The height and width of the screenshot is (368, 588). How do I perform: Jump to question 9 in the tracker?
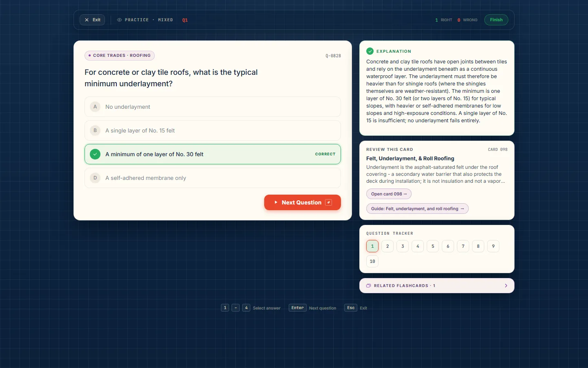[493, 246]
